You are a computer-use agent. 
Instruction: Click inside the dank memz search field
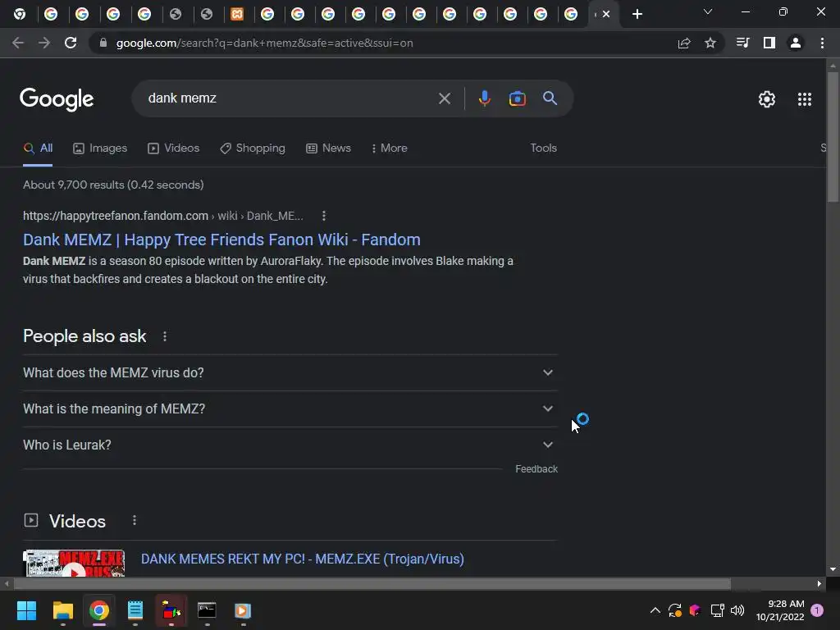290,98
